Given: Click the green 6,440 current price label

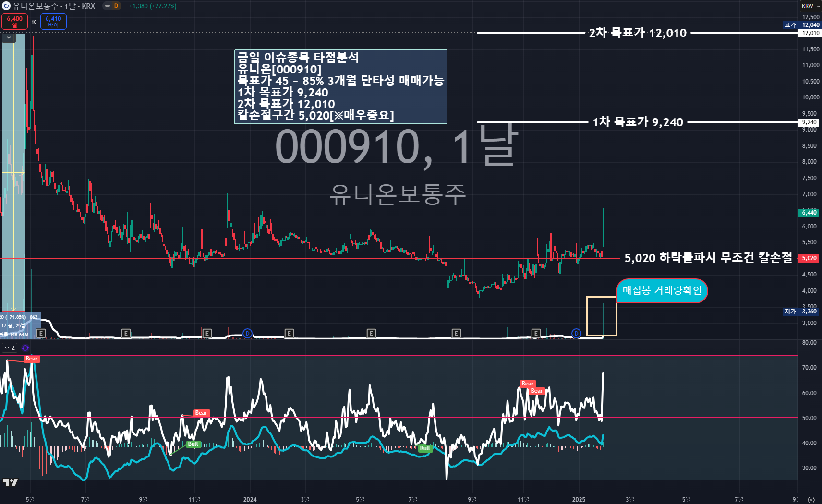Looking at the screenshot, I should pyautogui.click(x=810, y=213).
